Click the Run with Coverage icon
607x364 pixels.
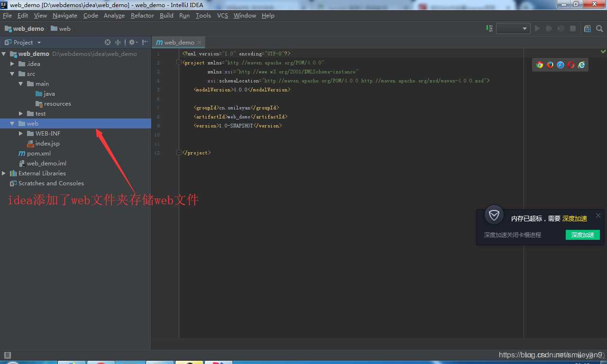pyautogui.click(x=561, y=28)
